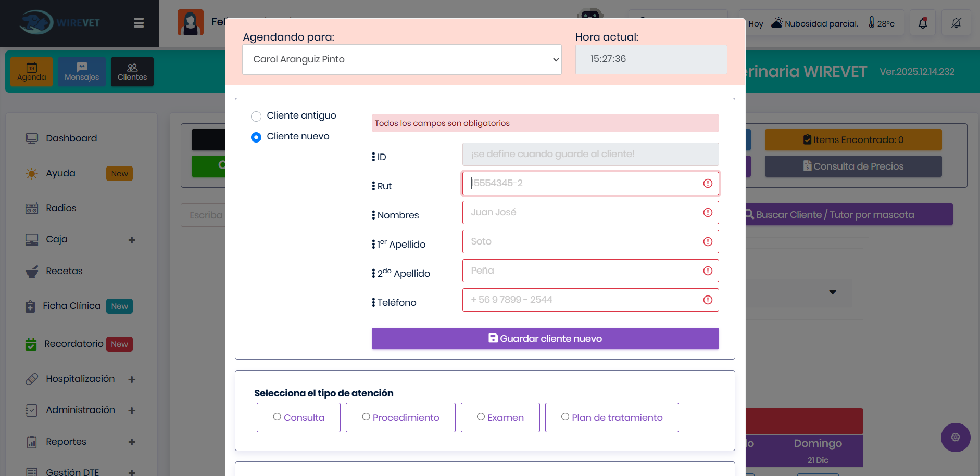Select the Cliente antiguo radio button

tap(256, 116)
